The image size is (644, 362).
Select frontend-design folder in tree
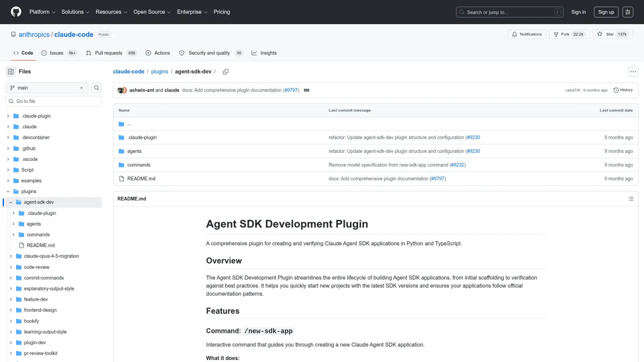click(40, 310)
